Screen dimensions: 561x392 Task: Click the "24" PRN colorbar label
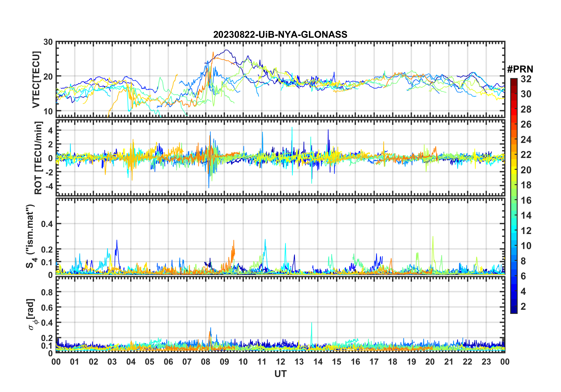pyautogui.click(x=526, y=139)
